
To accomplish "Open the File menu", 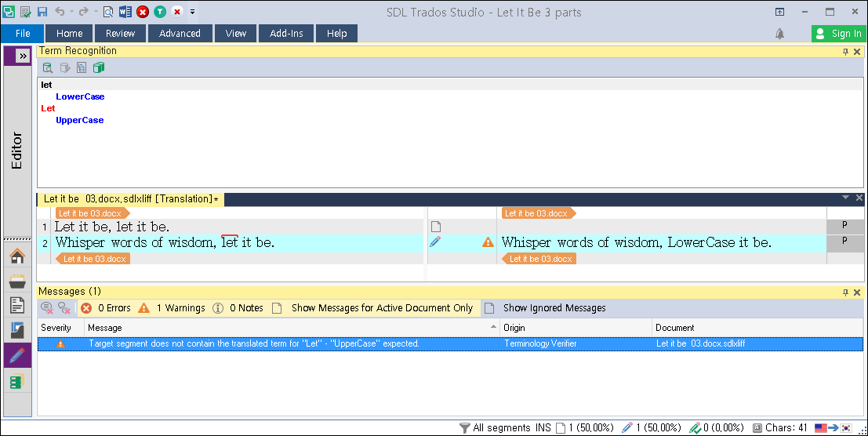I will pyautogui.click(x=23, y=33).
